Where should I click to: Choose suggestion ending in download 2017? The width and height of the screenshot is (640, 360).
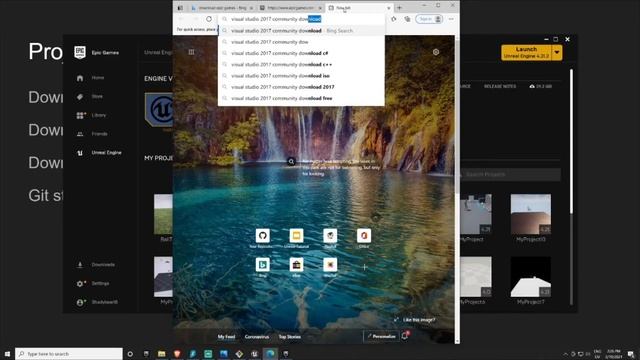tap(301, 87)
